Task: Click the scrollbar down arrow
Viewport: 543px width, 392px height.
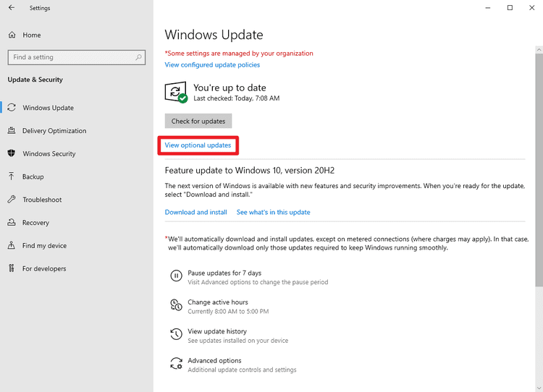Action: pos(539,388)
